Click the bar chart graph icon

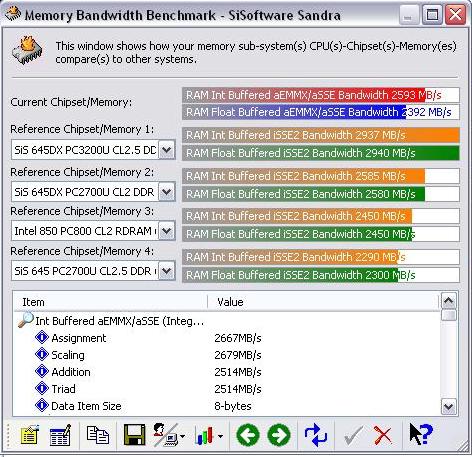tap(205, 435)
